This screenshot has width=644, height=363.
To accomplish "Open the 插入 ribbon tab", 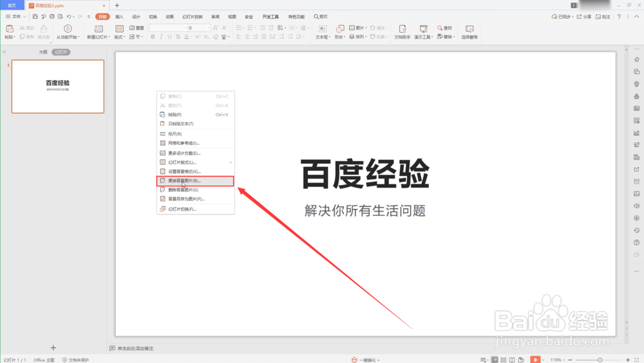I will [x=119, y=17].
